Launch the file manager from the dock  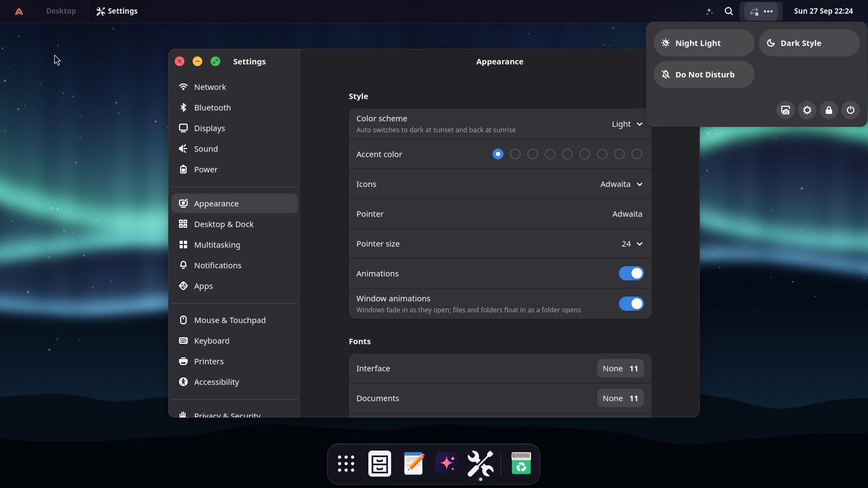[380, 464]
